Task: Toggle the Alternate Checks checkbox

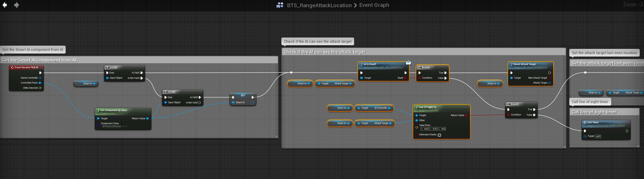Action: [439, 135]
